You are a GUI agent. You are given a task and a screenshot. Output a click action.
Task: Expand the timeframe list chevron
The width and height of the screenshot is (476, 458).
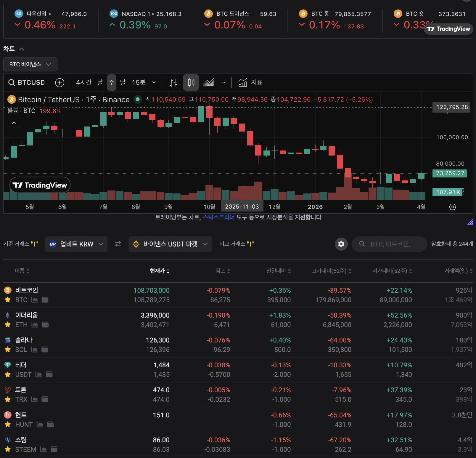154,82
